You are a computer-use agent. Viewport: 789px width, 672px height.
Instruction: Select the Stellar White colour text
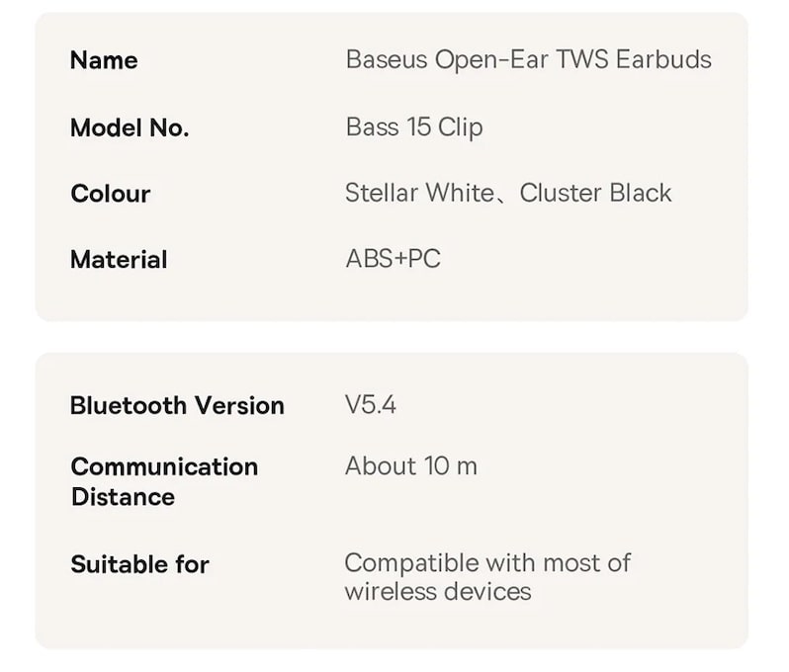418,193
